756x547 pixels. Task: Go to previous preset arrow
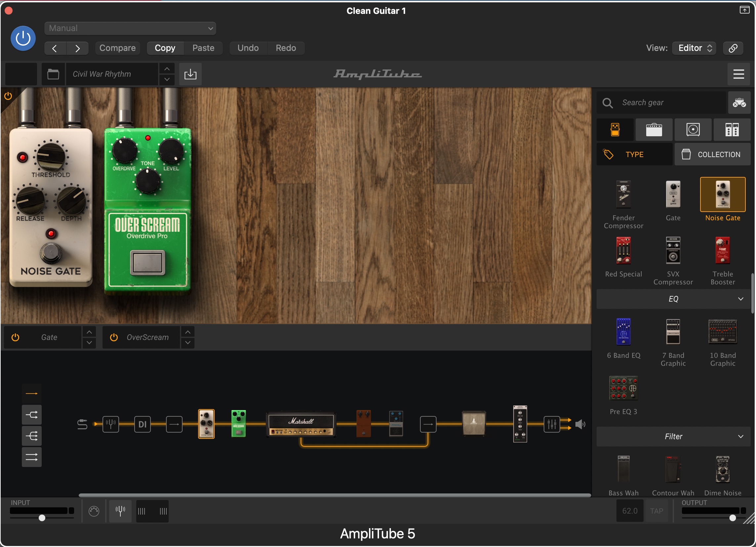tap(55, 48)
